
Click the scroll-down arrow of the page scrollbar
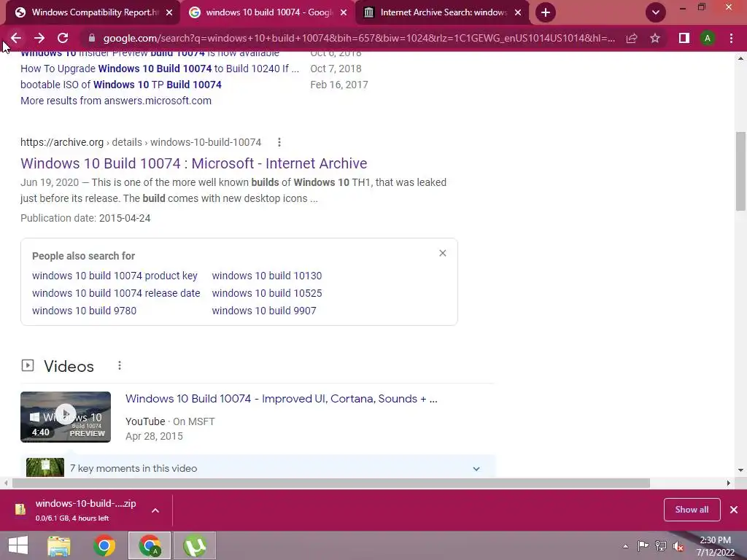741,470
